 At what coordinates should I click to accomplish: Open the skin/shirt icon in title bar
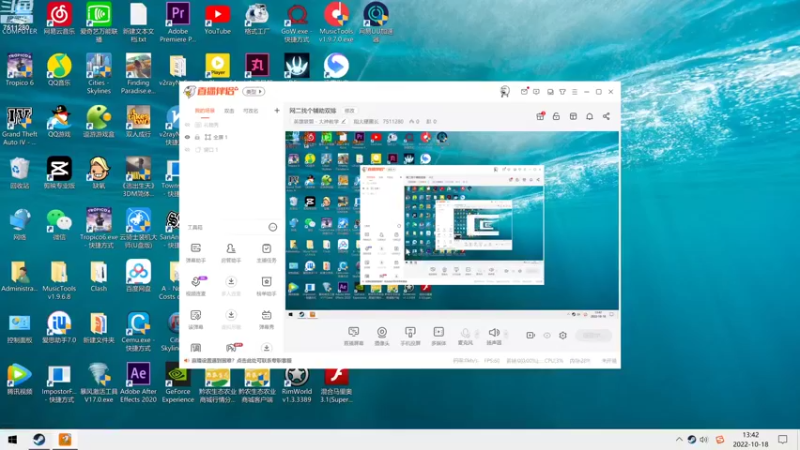point(562,92)
